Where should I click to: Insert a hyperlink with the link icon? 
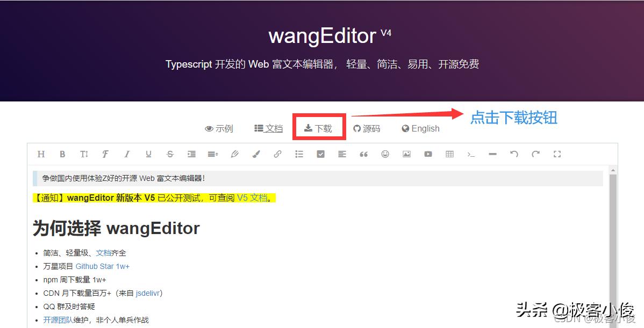(277, 154)
